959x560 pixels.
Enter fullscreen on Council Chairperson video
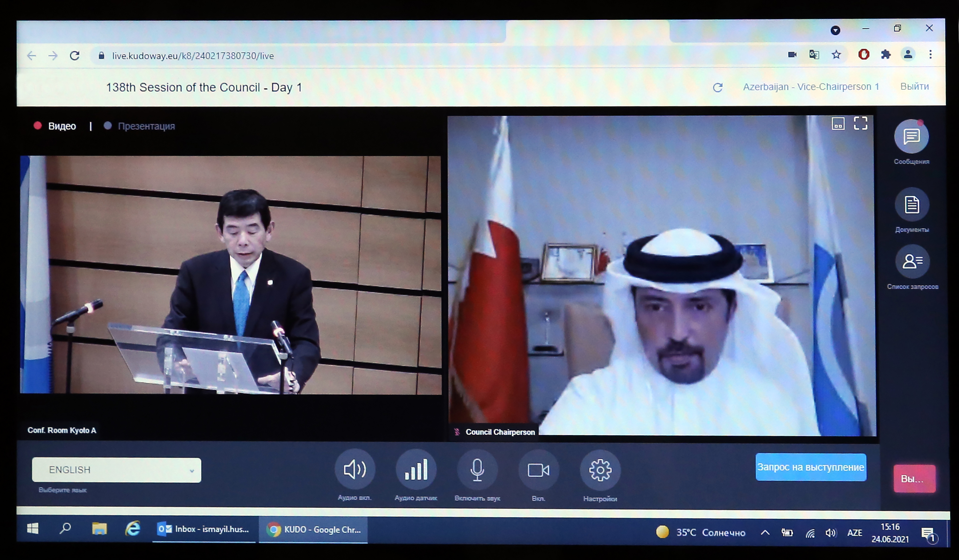click(x=860, y=123)
